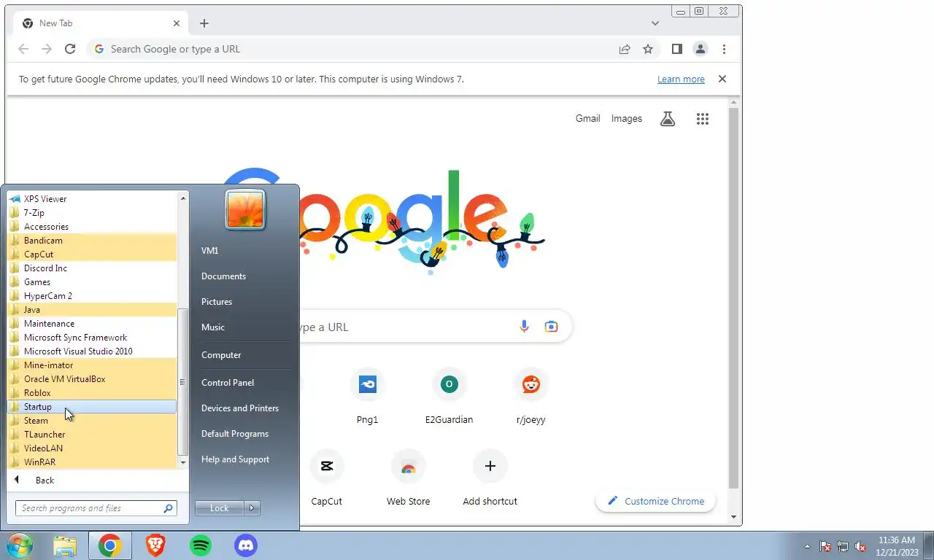This screenshot has width=934, height=560.
Task: Expand the TLauncher folder
Action: (x=92, y=435)
